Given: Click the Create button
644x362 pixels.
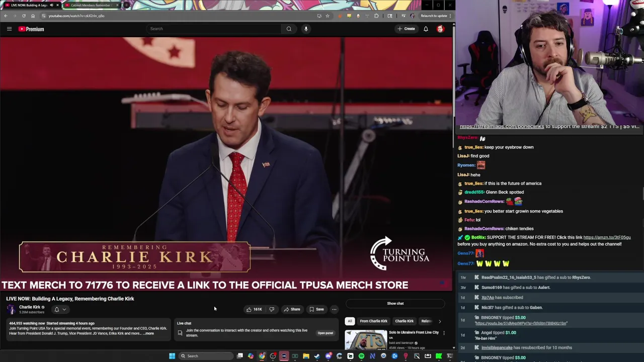Looking at the screenshot, I should (x=406, y=29).
